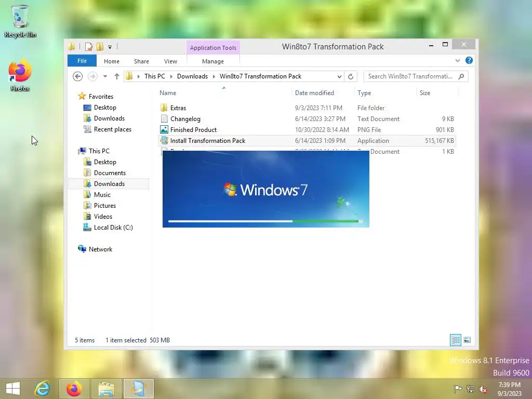Go back with the Back arrow button
The image size is (532, 399).
pyautogui.click(x=78, y=76)
